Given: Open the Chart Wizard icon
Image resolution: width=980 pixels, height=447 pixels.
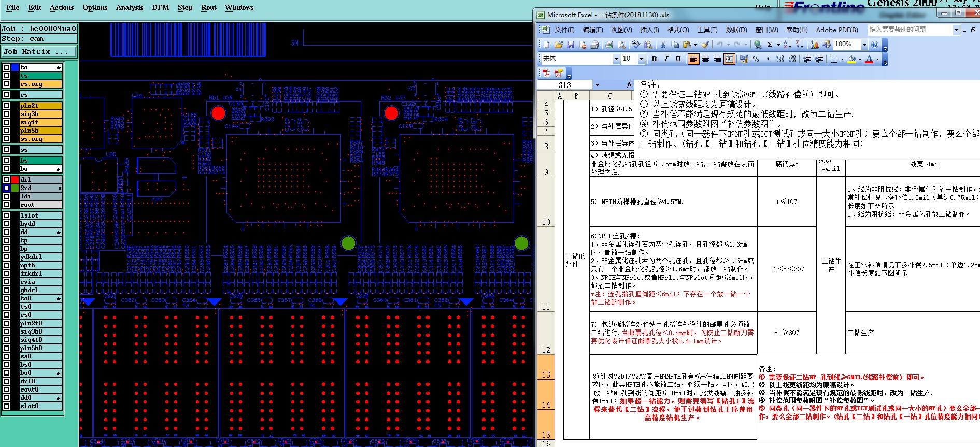Looking at the screenshot, I should click(814, 45).
